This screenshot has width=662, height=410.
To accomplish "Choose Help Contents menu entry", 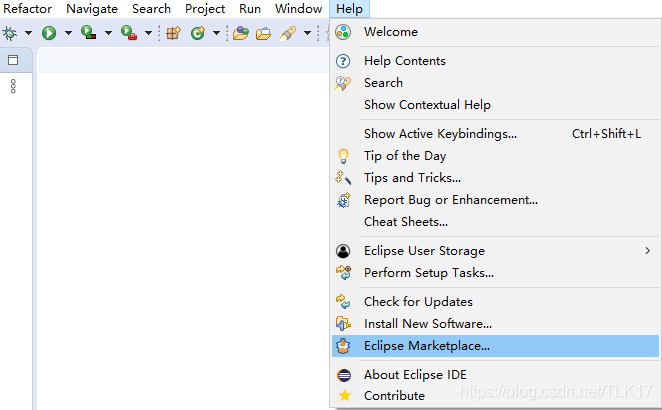I will pos(495,61).
